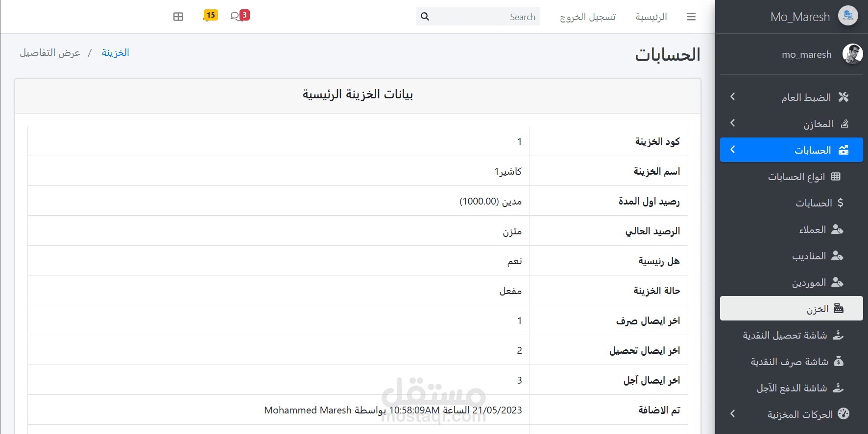Image resolution: width=868 pixels, height=434 pixels.
Task: Click the شاشة صرف النقدية money bag icon
Action: pyautogui.click(x=839, y=361)
